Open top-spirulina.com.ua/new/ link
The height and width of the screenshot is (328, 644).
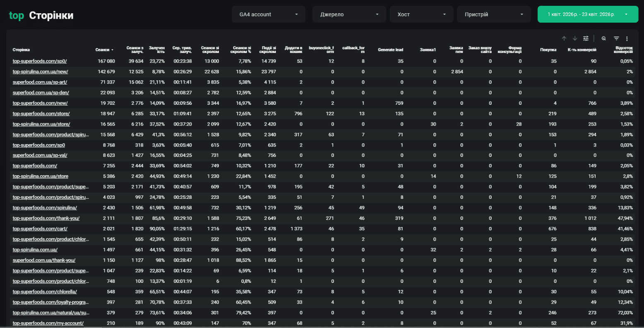point(40,72)
